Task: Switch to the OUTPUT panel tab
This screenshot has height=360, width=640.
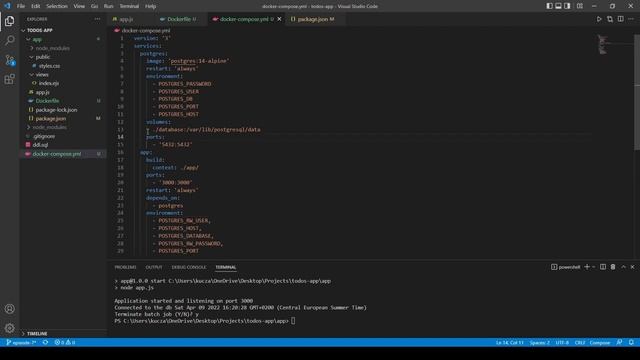Action: pyautogui.click(x=154, y=267)
